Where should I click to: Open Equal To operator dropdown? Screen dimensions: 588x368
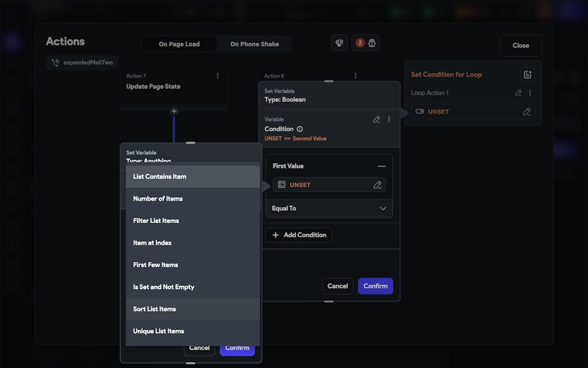tap(329, 208)
